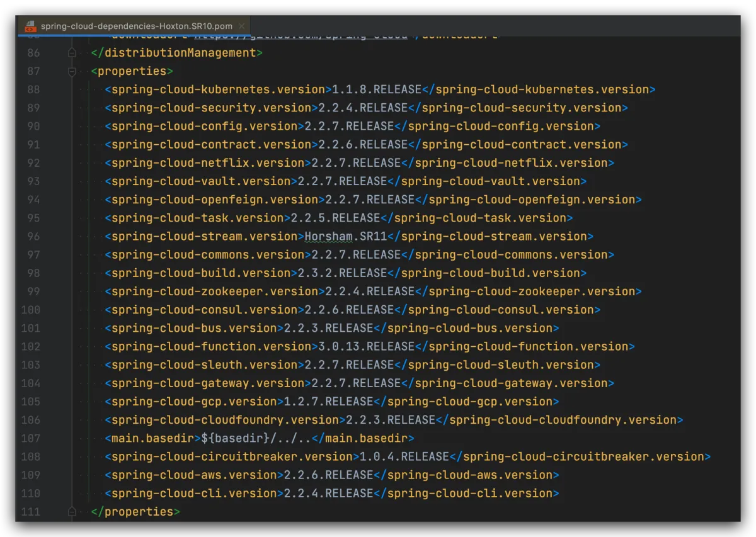Click the opening spring-cloud-kubernetes.version tag
The width and height of the screenshot is (756, 537).
point(218,89)
